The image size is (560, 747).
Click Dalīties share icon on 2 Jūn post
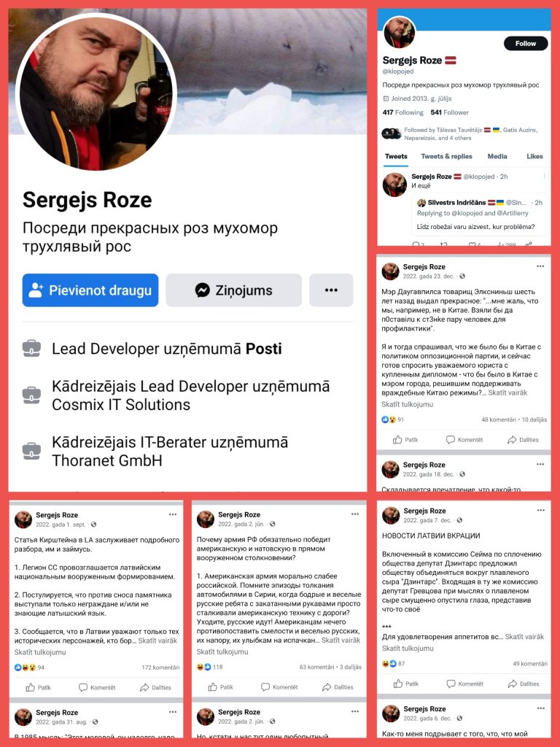click(327, 687)
